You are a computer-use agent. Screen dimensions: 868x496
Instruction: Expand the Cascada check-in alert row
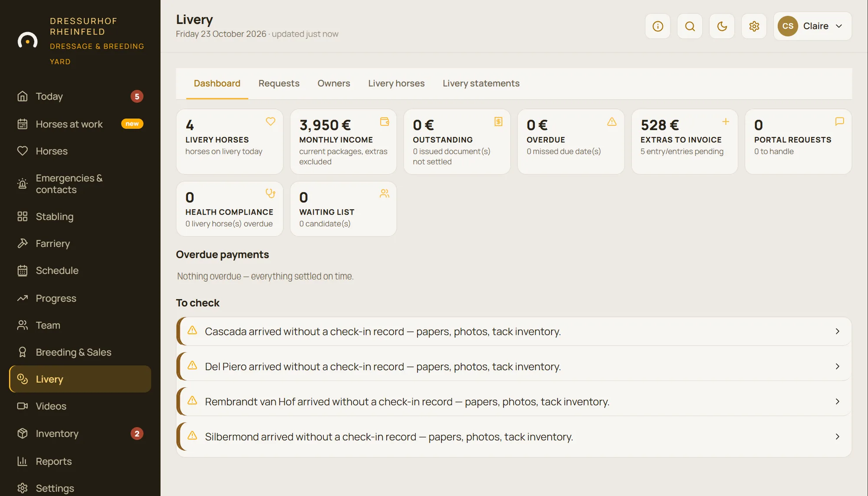click(x=514, y=331)
